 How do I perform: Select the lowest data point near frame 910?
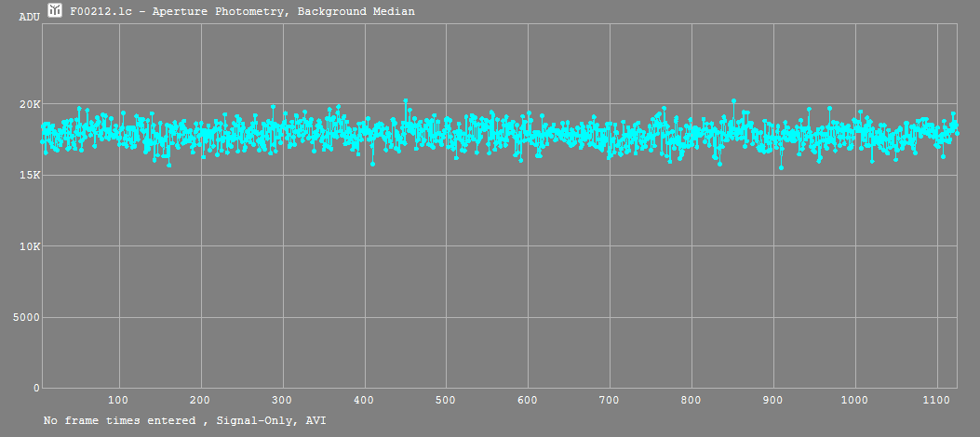pos(781,167)
